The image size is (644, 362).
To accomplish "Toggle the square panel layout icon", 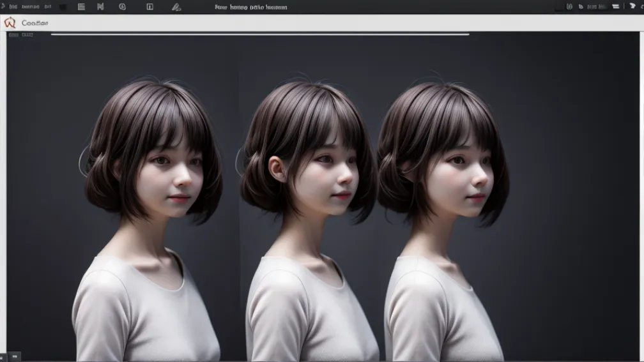I will [x=150, y=6].
